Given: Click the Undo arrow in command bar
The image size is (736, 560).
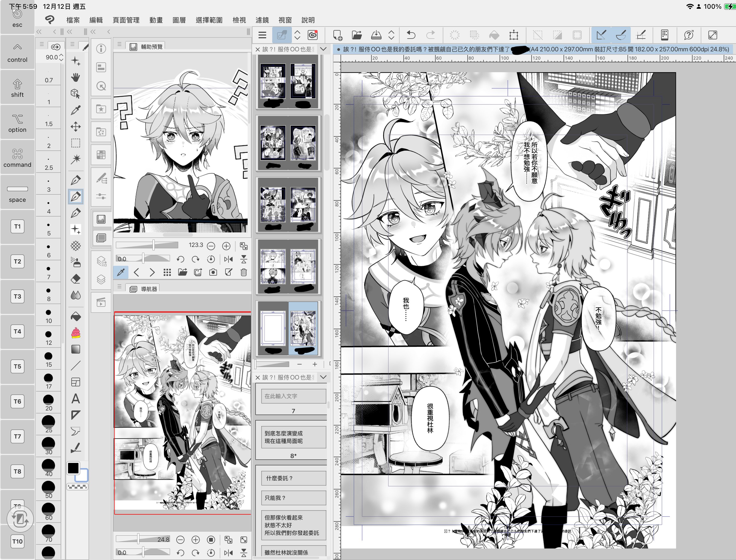Looking at the screenshot, I should (x=411, y=35).
